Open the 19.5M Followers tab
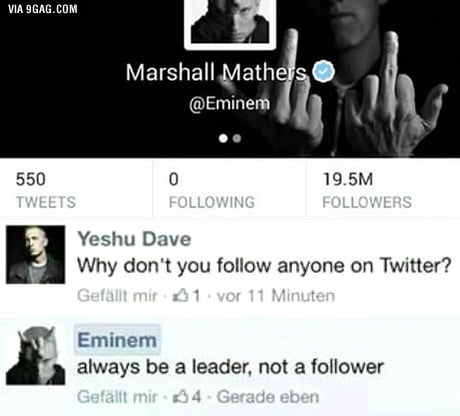The width and height of the screenshot is (460, 416). [x=383, y=189]
